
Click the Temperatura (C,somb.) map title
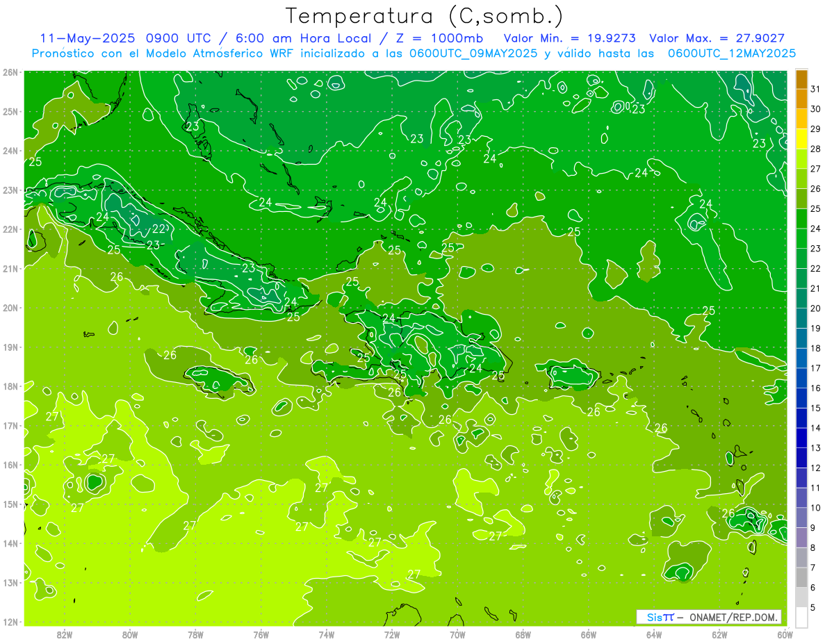pos(425,16)
